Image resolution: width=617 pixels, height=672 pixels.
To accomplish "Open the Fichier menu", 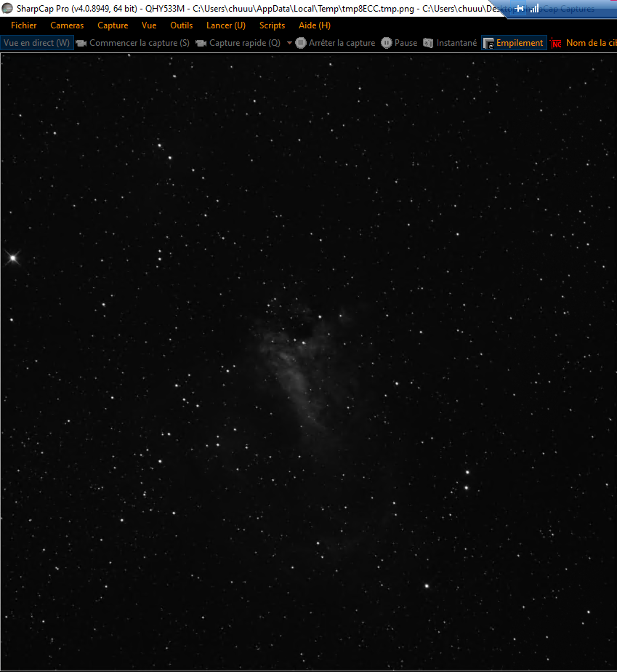I will tap(23, 25).
